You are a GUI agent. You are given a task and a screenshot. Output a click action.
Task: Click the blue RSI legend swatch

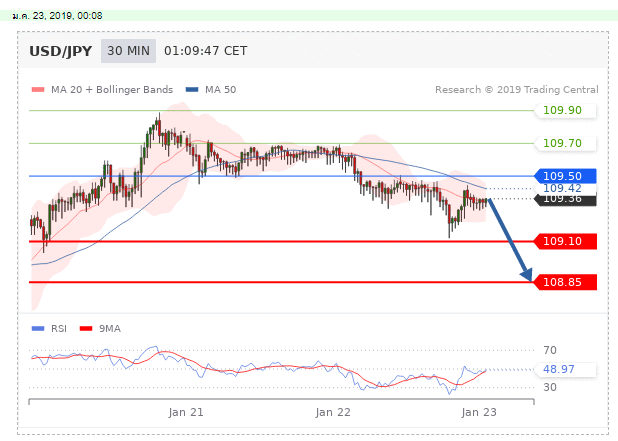click(x=38, y=328)
